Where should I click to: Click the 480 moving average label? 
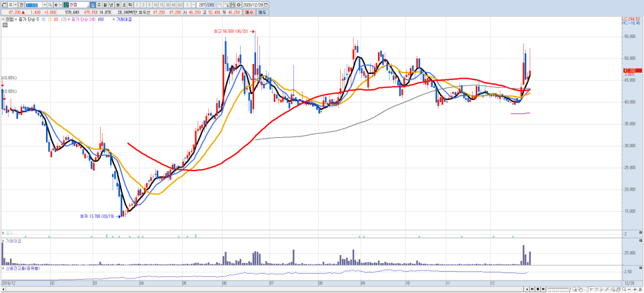101,19
